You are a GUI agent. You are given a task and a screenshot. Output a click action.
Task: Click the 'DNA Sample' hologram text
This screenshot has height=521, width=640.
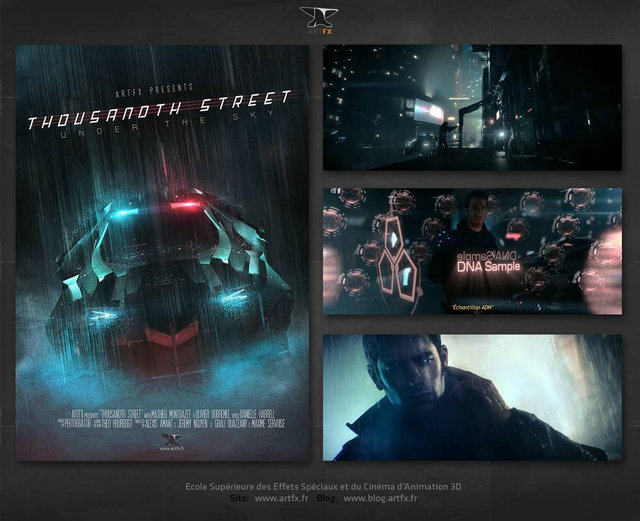pos(488,267)
